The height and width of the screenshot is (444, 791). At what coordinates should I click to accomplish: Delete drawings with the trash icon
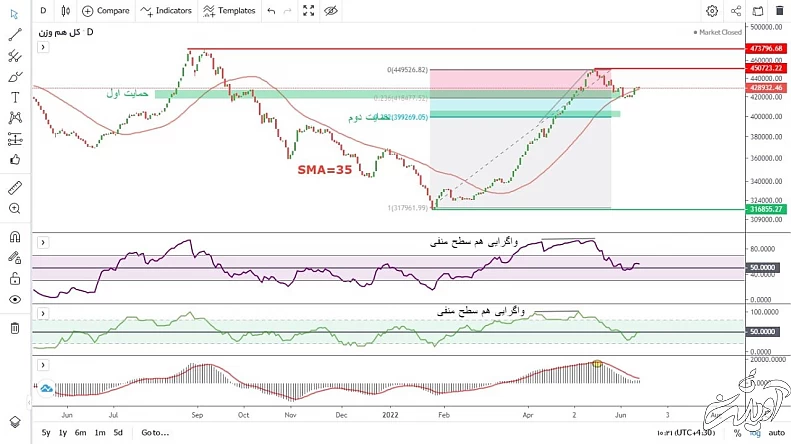coord(15,328)
